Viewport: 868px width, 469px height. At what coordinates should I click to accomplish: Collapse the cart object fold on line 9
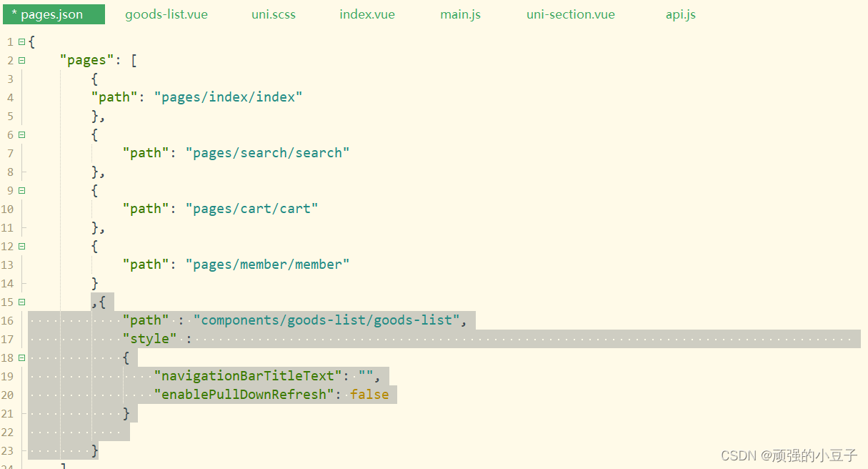click(21, 190)
